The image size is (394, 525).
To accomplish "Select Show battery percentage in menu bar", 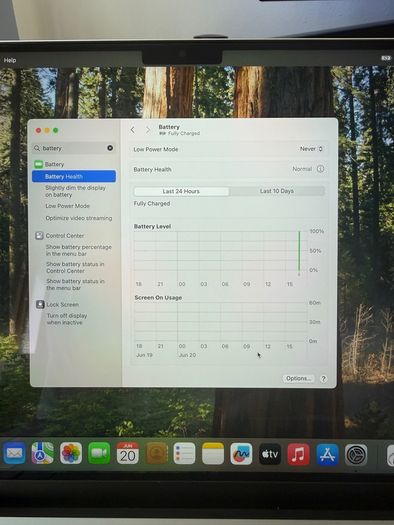I will point(79,250).
